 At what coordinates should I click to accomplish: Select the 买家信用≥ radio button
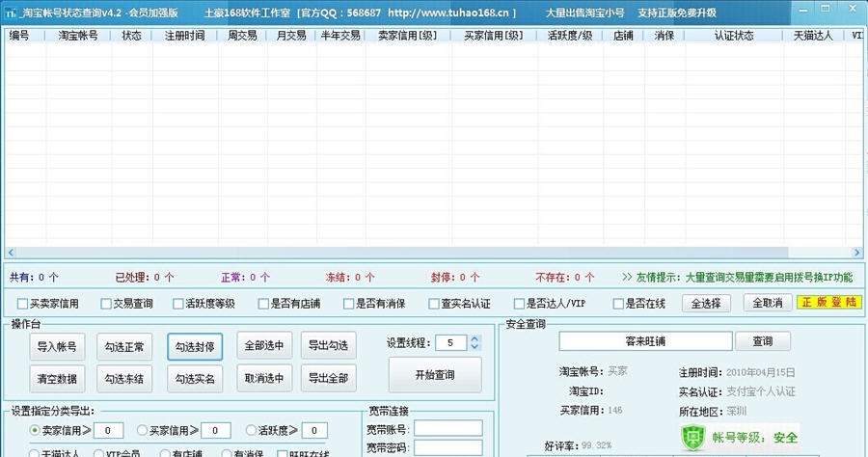143,430
